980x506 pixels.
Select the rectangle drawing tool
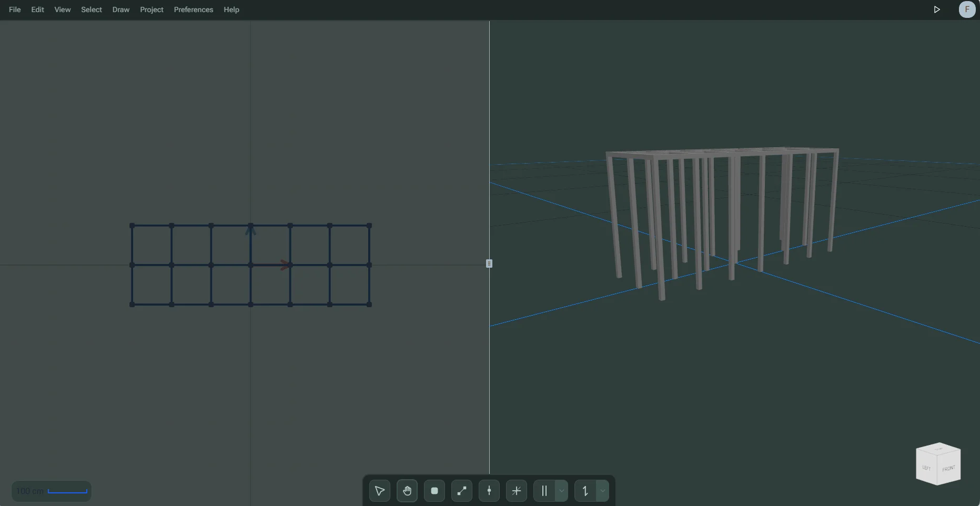[x=434, y=490]
